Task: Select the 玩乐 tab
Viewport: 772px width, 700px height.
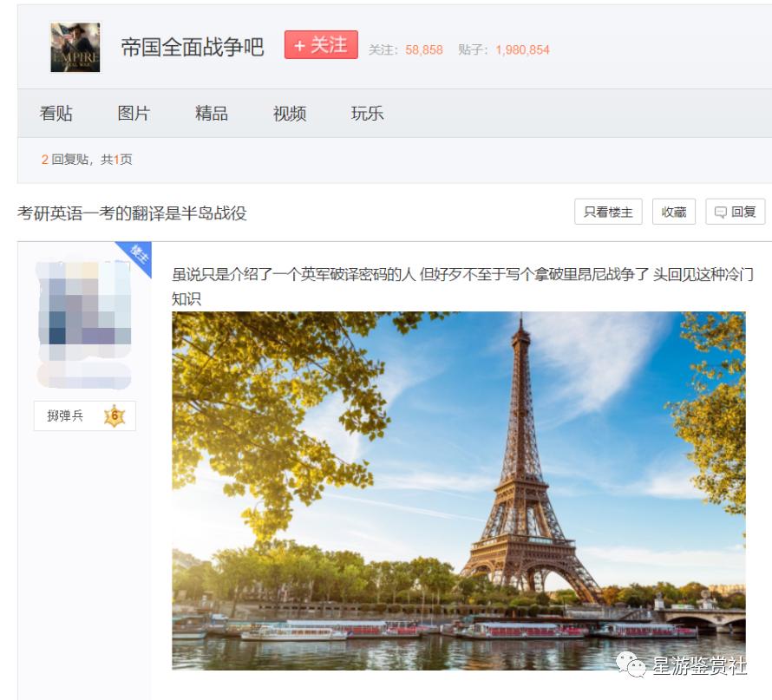Action: [367, 113]
